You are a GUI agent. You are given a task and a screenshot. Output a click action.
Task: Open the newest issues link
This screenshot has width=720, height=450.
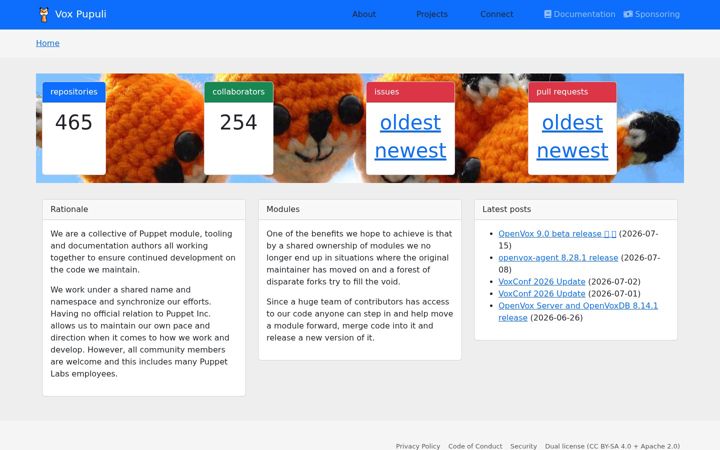coord(411,151)
